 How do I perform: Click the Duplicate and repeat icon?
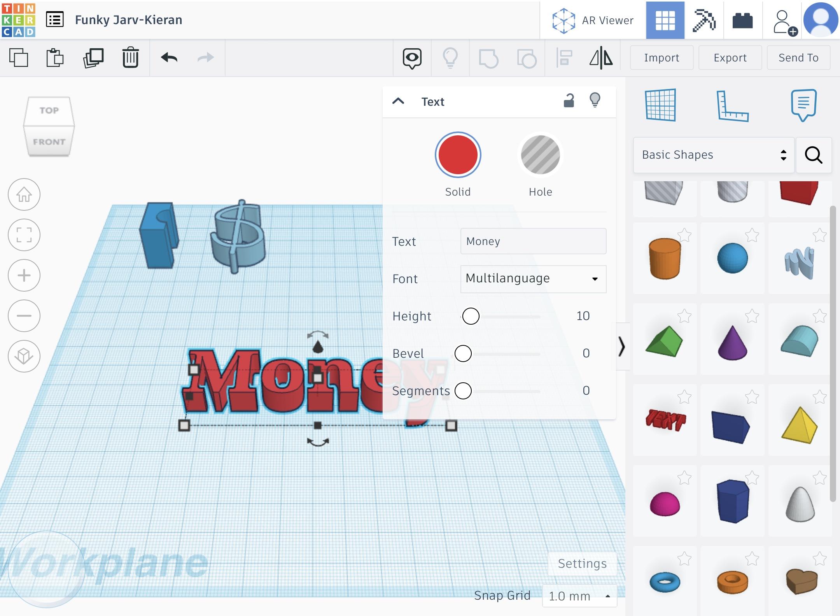point(93,58)
